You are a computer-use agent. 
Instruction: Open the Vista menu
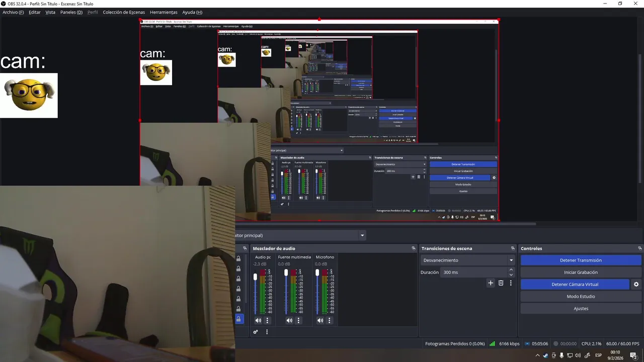pos(50,12)
